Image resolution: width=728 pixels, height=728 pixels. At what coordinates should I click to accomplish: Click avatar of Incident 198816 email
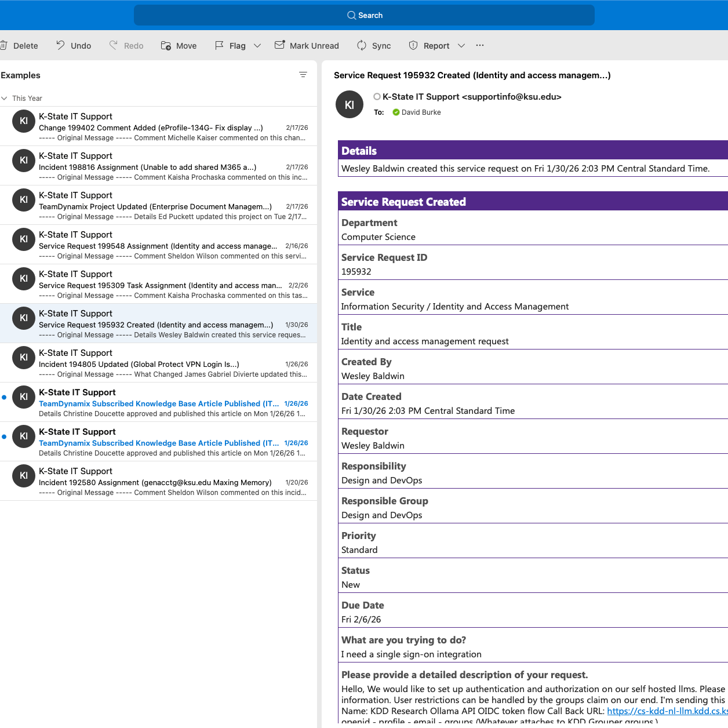tap(24, 161)
